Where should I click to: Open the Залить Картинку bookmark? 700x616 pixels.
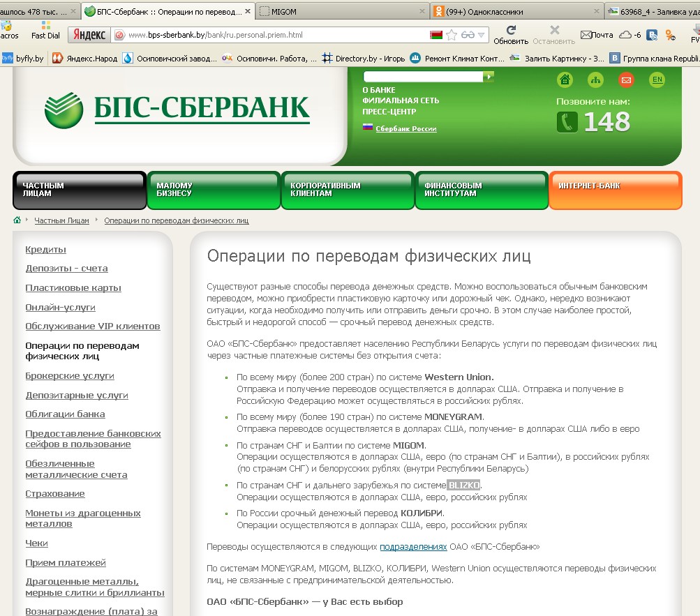pyautogui.click(x=557, y=59)
